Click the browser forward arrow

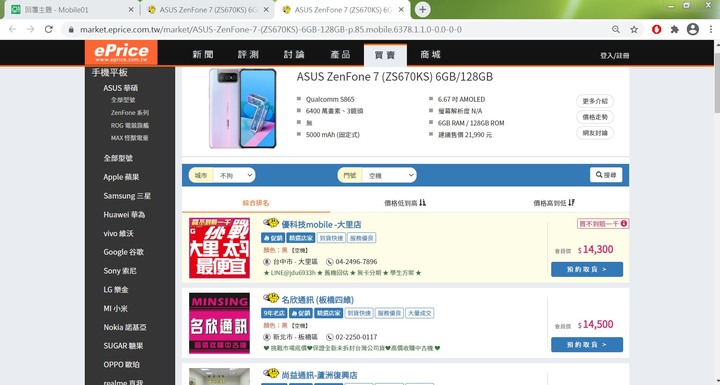[30, 29]
